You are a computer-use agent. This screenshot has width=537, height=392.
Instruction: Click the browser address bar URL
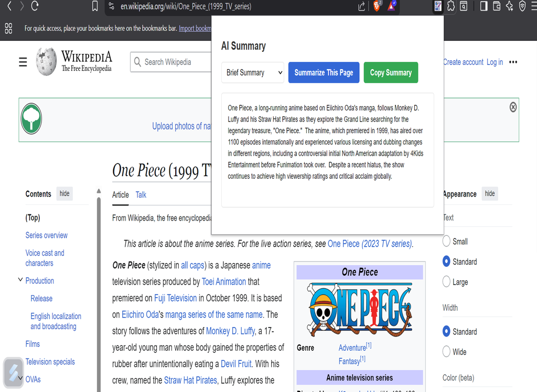[186, 6]
